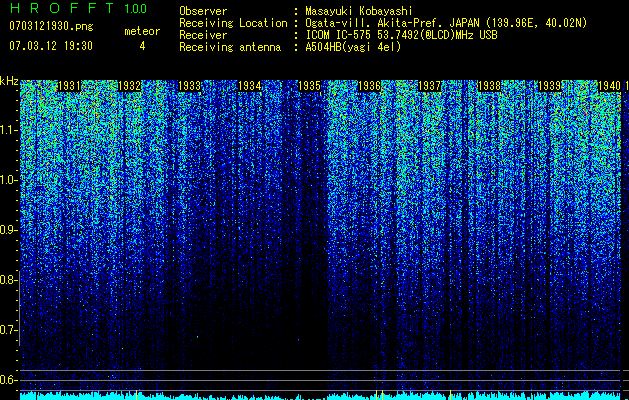Click the Receiving Location value text
The width and height of the screenshot is (629, 400).
[x=446, y=23]
